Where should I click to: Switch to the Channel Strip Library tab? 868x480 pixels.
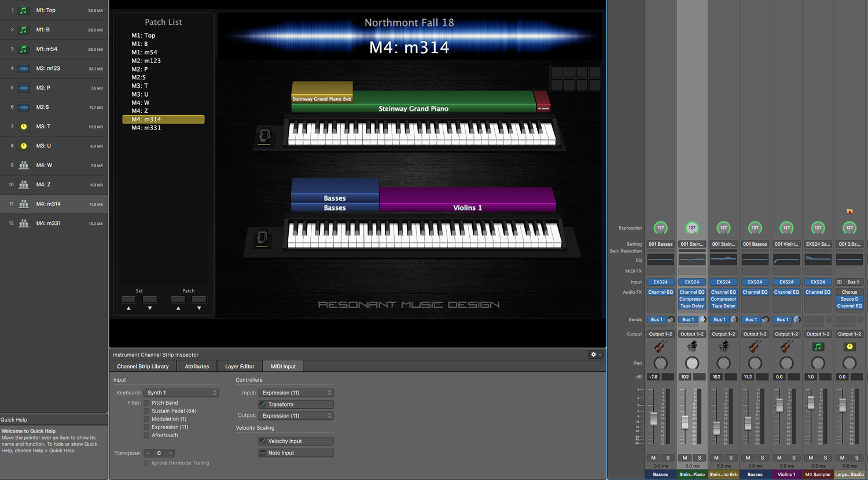(142, 366)
